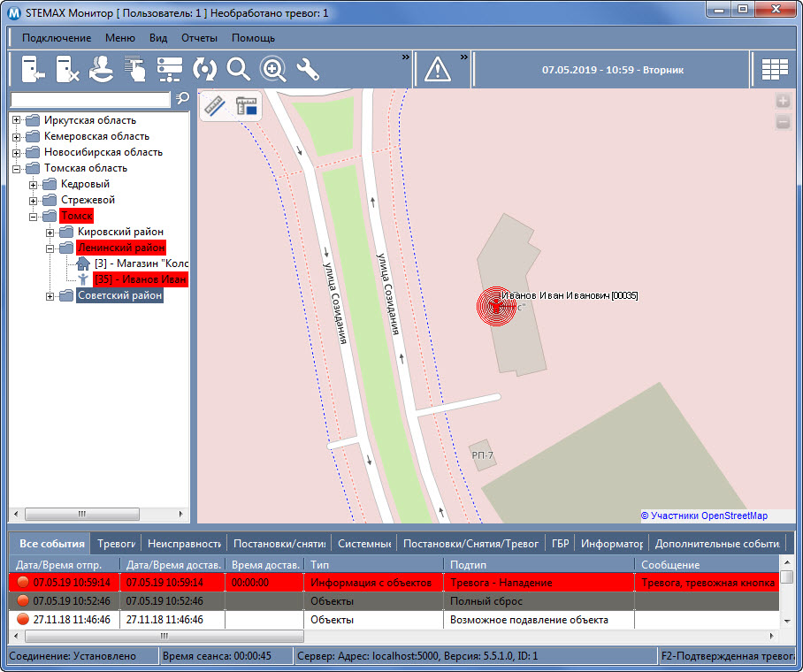
Task: Open the Вид menu
Action: [158, 38]
